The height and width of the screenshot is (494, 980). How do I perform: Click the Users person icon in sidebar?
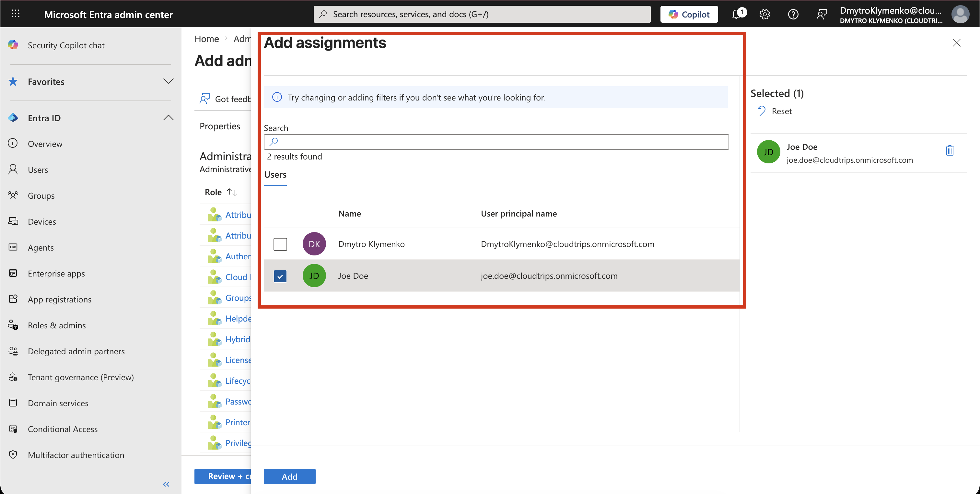(13, 169)
